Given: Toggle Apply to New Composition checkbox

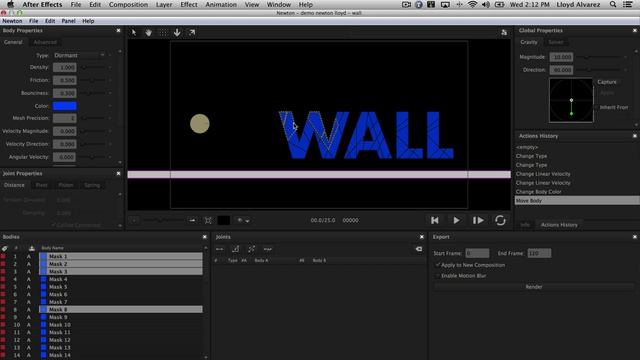Looking at the screenshot, I should click(438, 265).
